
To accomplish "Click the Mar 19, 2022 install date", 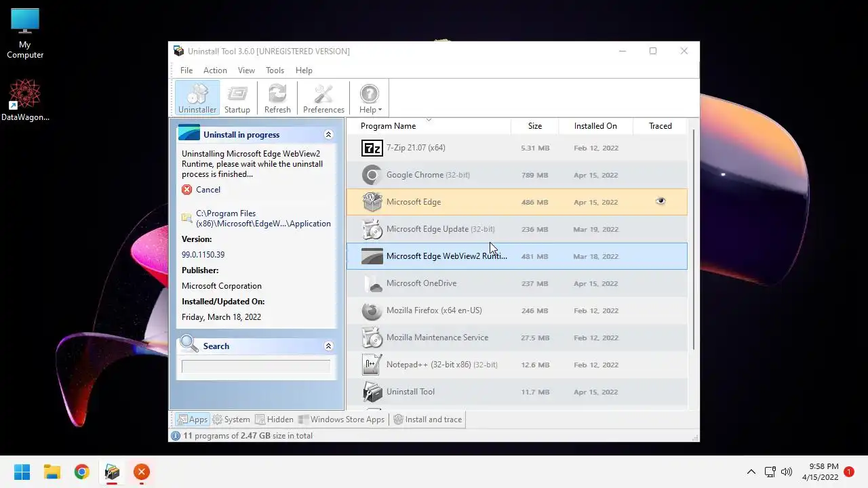I will (595, 229).
